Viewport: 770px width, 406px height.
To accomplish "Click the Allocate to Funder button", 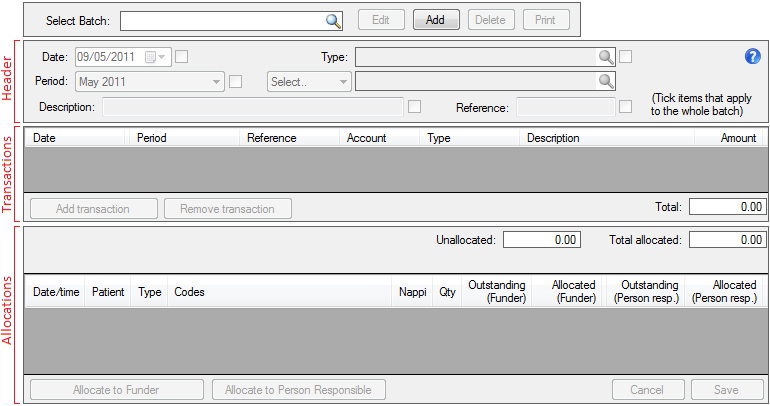I will tap(116, 390).
